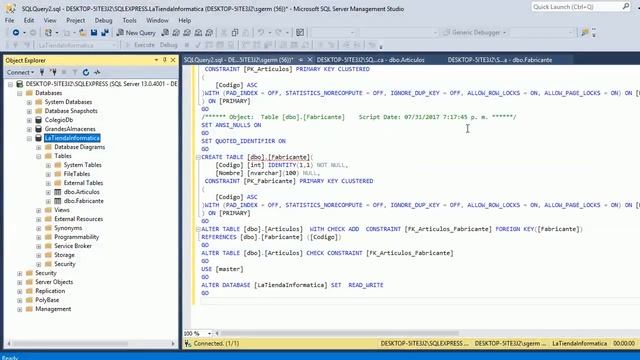Expand the GrandesAlmacenes database node
Screen dimensions: 640x360
tap(29, 129)
